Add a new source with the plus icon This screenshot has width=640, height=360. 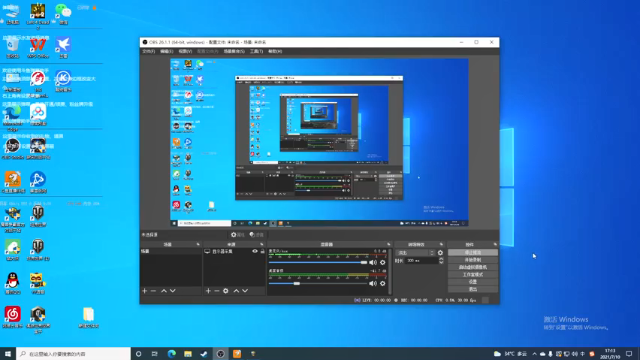208,291
